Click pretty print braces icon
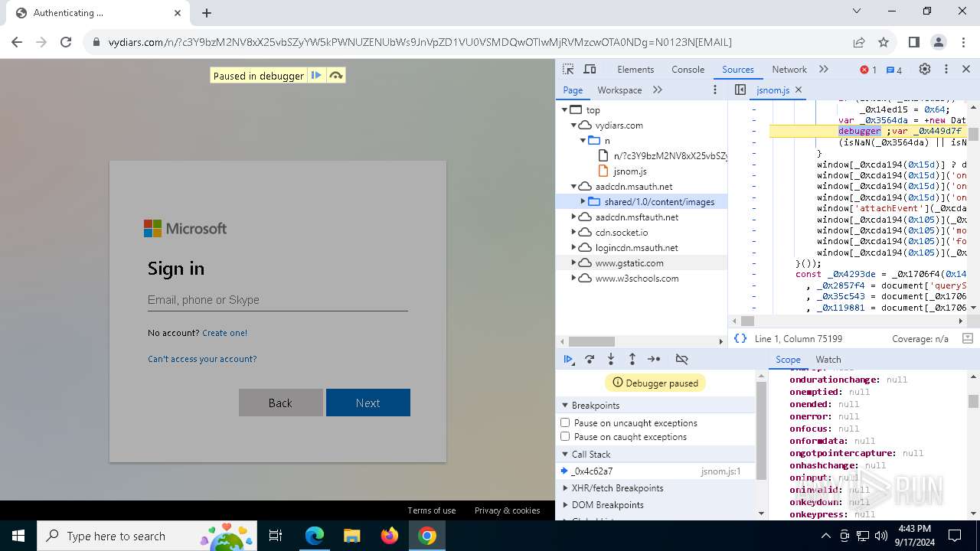The width and height of the screenshot is (980, 551). tap(740, 338)
